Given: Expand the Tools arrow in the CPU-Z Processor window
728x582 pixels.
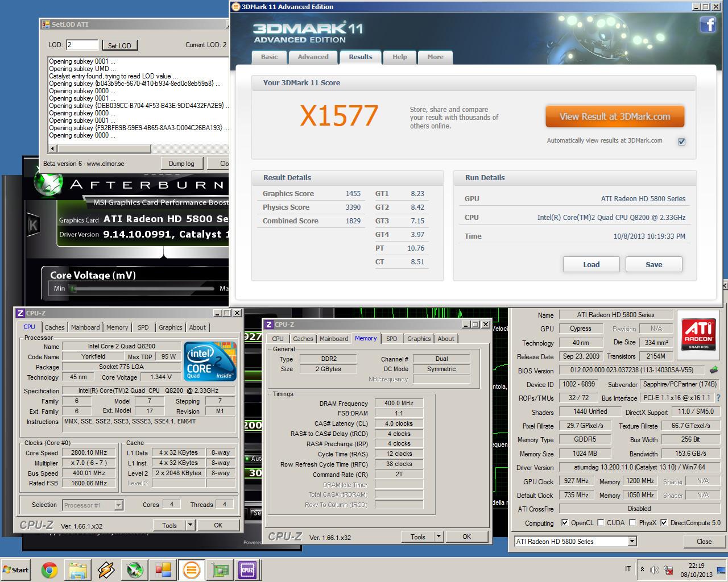Looking at the screenshot, I should click(191, 525).
